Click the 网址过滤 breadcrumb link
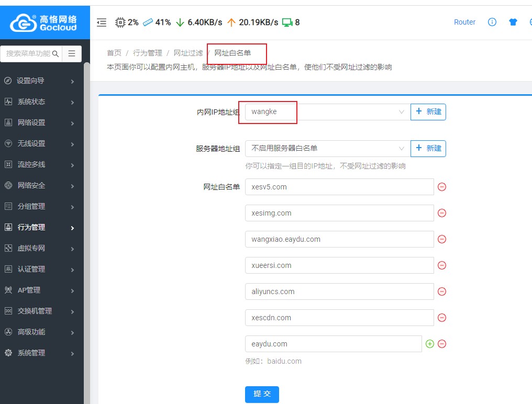Image resolution: width=532 pixels, height=404 pixels. (188, 53)
